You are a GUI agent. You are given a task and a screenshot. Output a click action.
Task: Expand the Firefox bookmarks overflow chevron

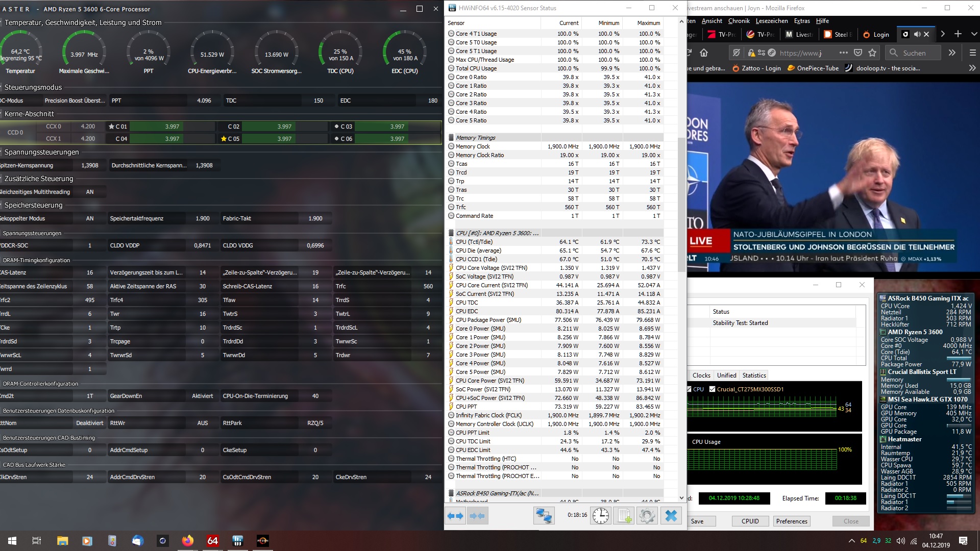[x=971, y=68]
